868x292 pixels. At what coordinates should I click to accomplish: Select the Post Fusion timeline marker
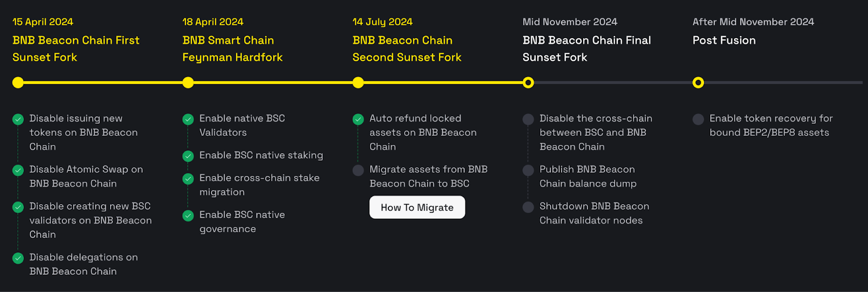coord(698,82)
